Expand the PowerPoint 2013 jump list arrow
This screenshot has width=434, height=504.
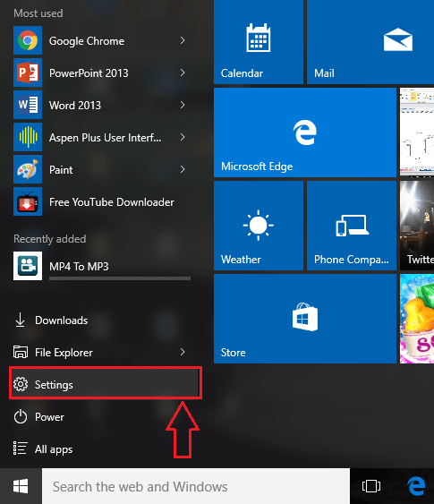click(x=183, y=73)
